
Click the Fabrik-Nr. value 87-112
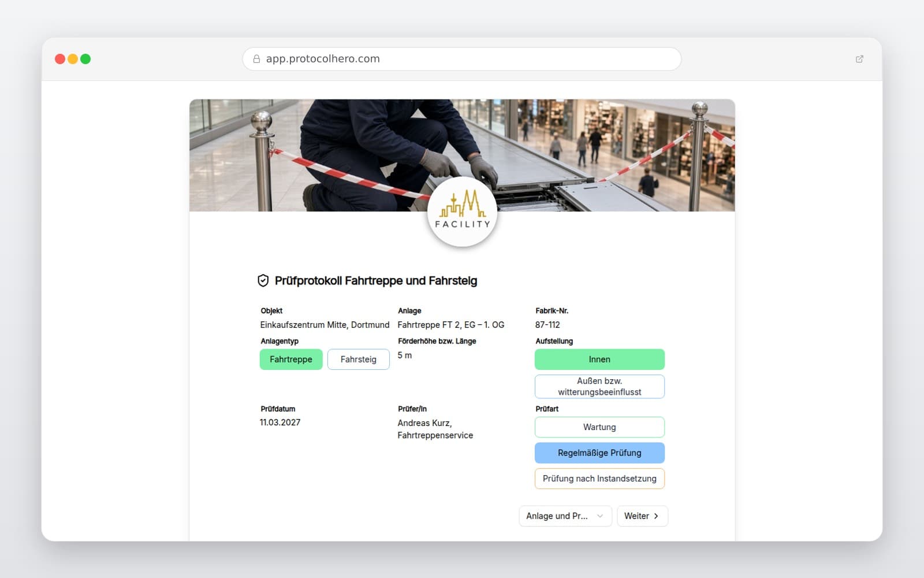click(547, 325)
